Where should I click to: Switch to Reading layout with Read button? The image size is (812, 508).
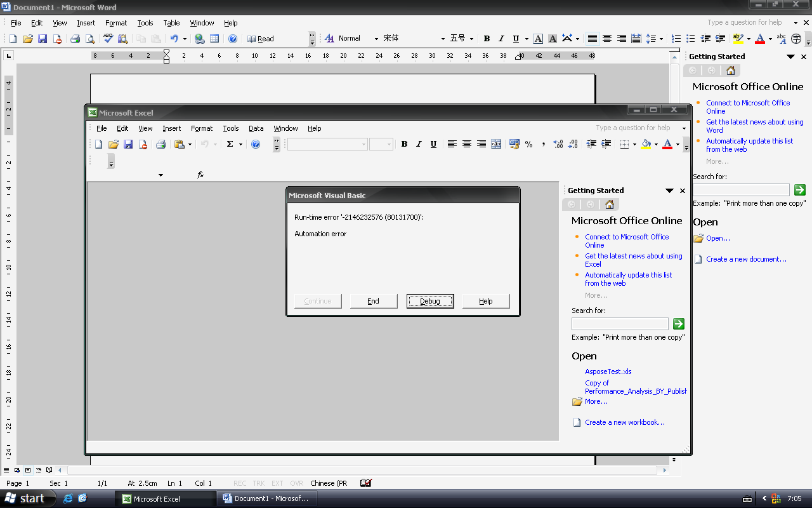(x=260, y=39)
